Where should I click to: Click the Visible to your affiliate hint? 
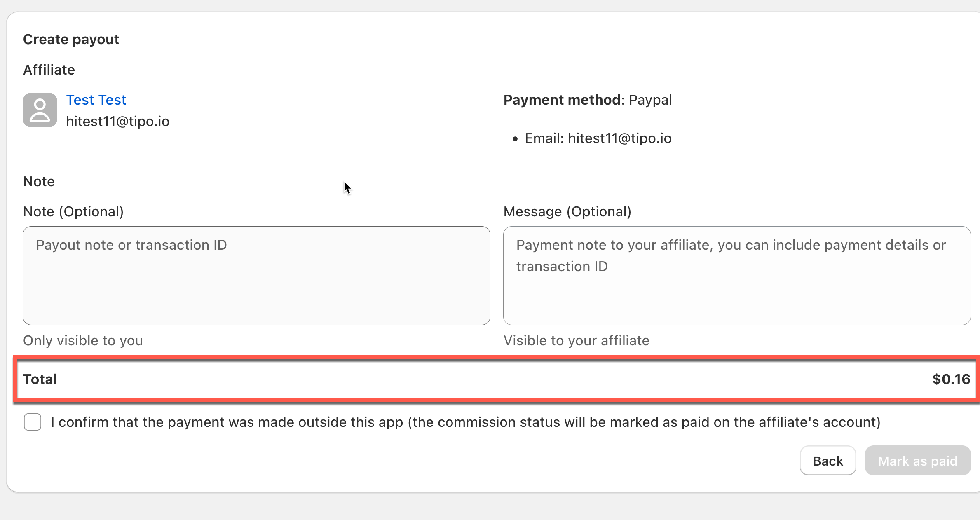point(576,341)
